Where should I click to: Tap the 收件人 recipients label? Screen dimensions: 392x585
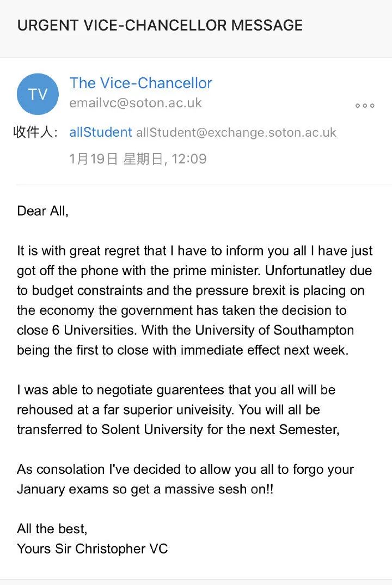click(35, 132)
